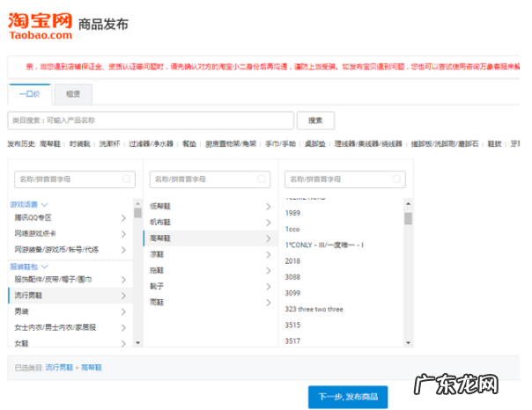Focus the 类目搜索 product name input
The width and height of the screenshot is (532, 410).
151,121
